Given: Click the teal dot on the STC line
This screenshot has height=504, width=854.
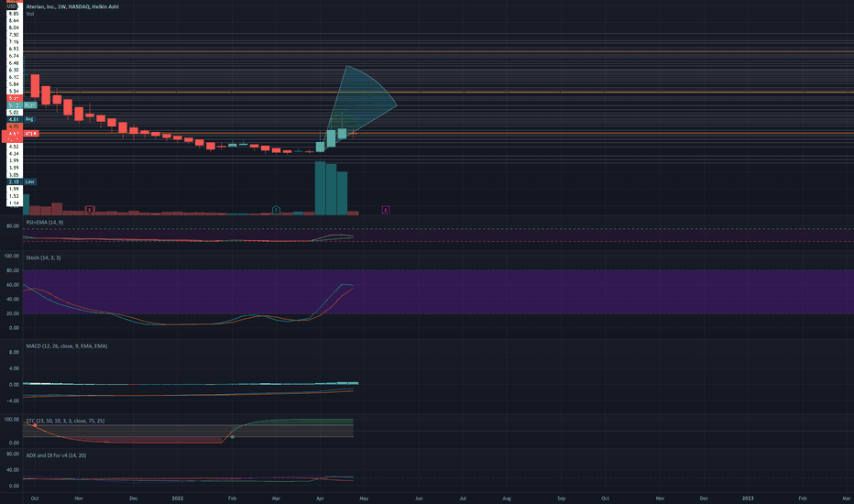Looking at the screenshot, I should click(233, 437).
